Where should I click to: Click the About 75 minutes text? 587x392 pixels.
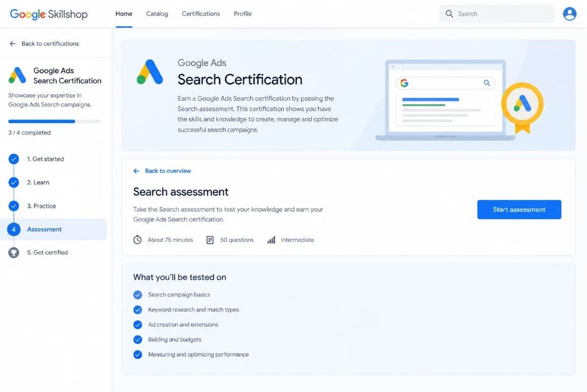[x=170, y=240]
